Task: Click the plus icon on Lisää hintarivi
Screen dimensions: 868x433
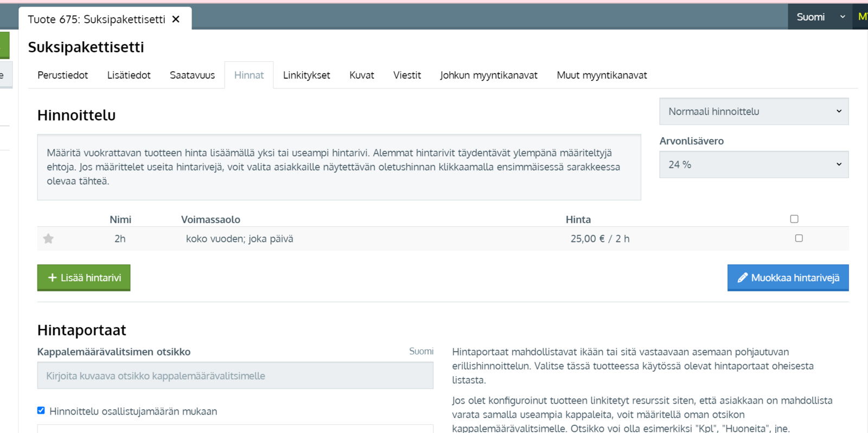Action: click(x=52, y=278)
